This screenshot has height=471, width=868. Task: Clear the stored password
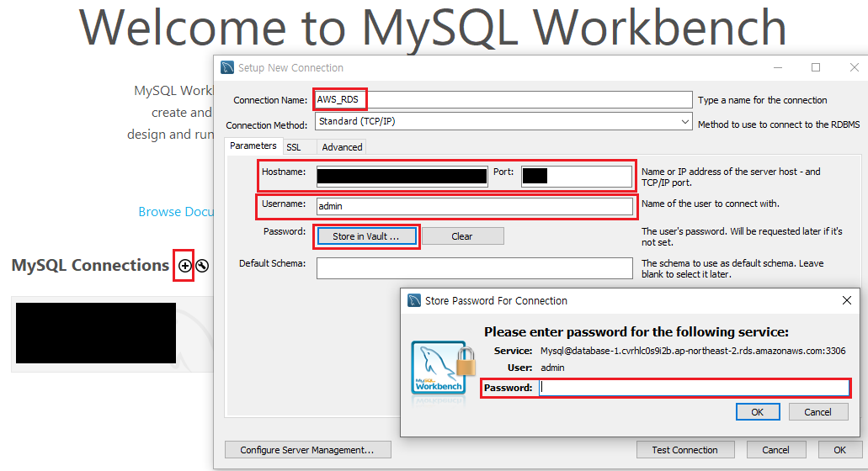pyautogui.click(x=462, y=236)
